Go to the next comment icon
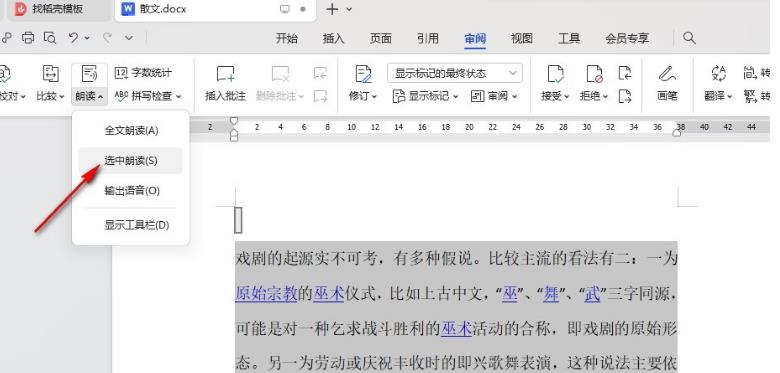This screenshot has height=373, width=780. pos(320,96)
